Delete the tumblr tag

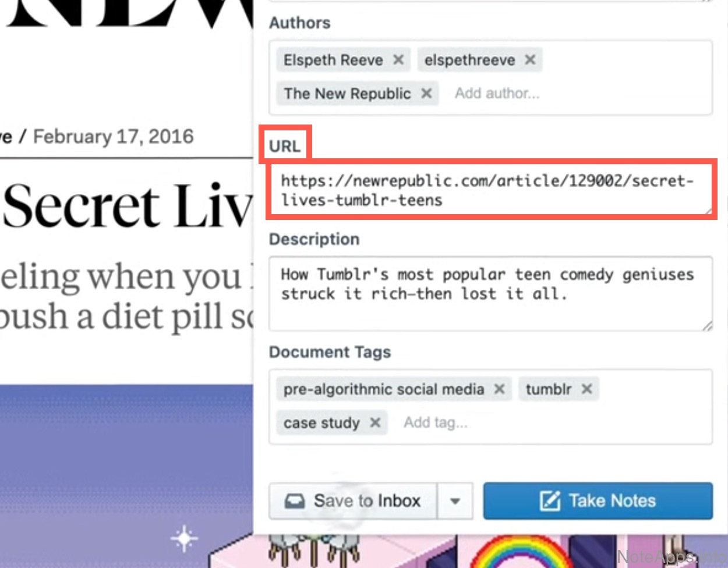point(586,389)
